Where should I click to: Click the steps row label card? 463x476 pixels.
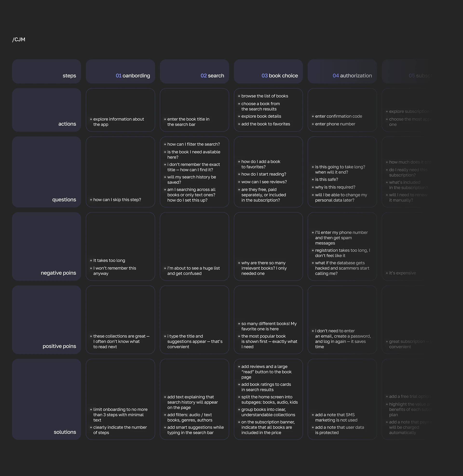click(x=47, y=71)
